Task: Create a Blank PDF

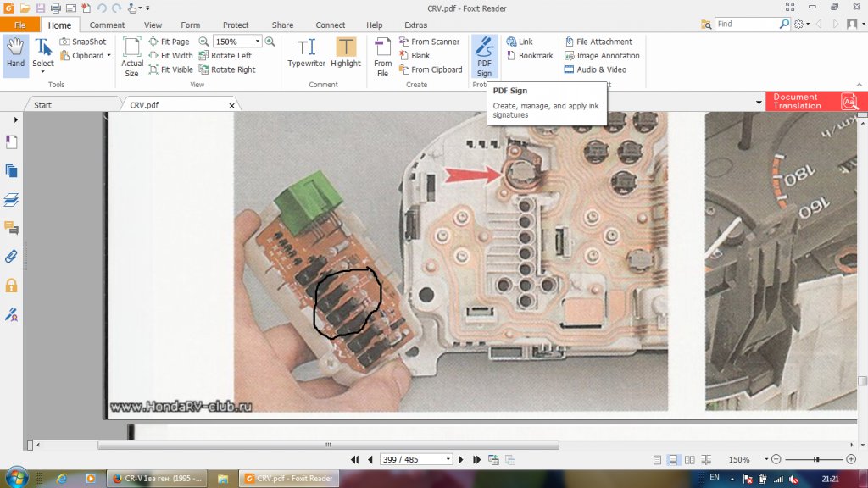Action: 415,55
